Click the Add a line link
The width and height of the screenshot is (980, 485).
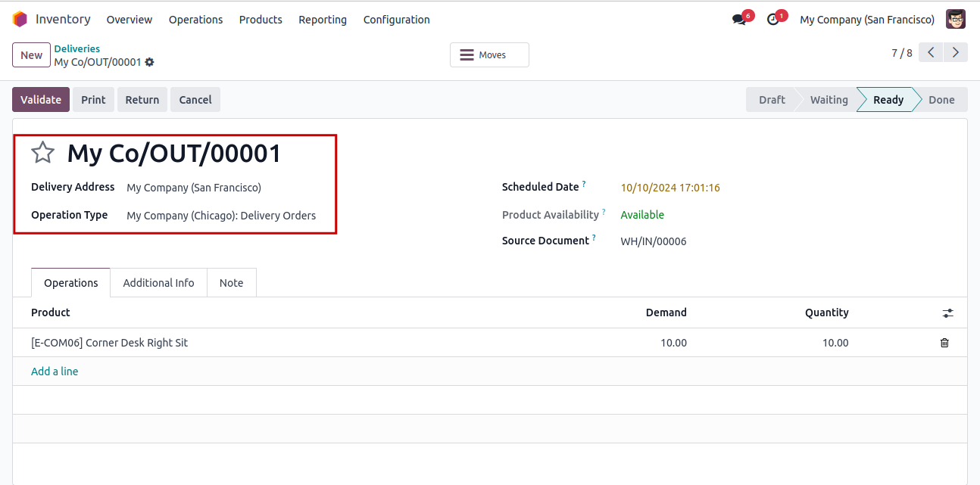click(x=55, y=372)
